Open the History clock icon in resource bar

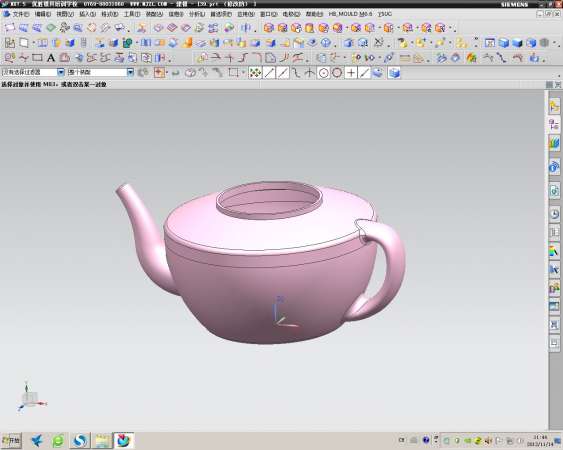point(554,214)
